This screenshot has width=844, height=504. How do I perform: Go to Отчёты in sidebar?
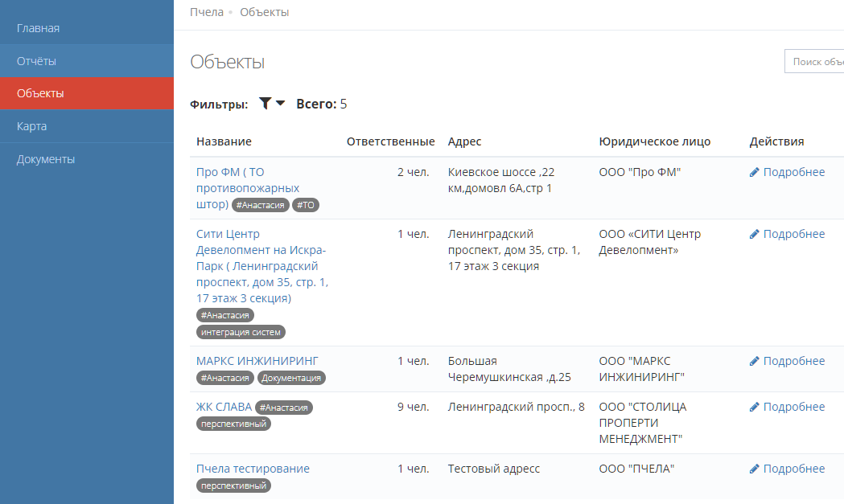pyautogui.click(x=36, y=61)
